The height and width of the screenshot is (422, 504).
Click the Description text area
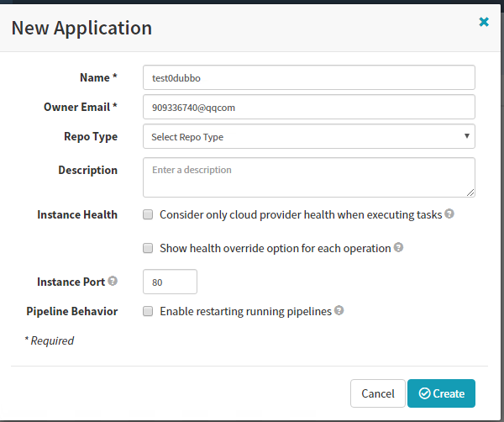(308, 177)
